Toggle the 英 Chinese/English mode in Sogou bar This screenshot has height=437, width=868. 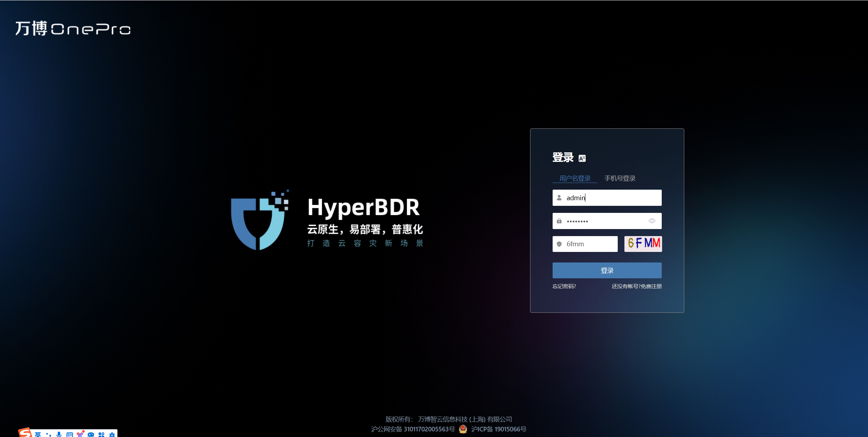38,434
